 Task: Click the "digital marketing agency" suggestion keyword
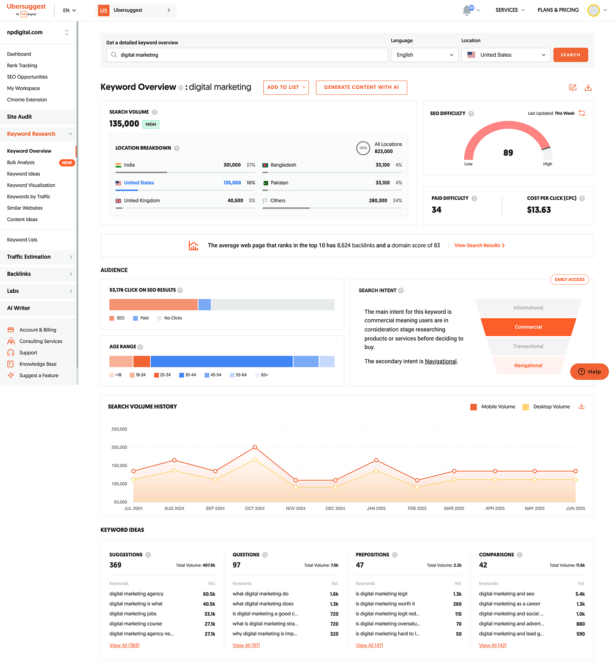point(136,594)
